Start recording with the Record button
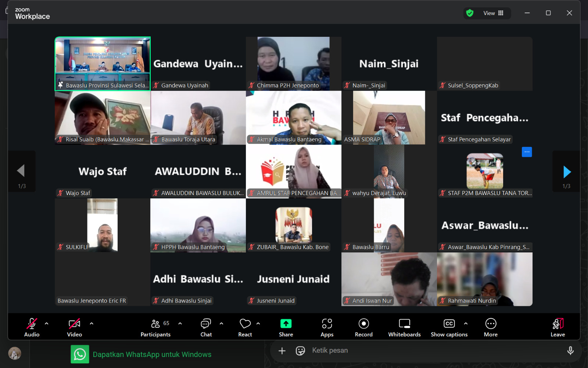Viewport: 588px width, 368px height. point(363,327)
